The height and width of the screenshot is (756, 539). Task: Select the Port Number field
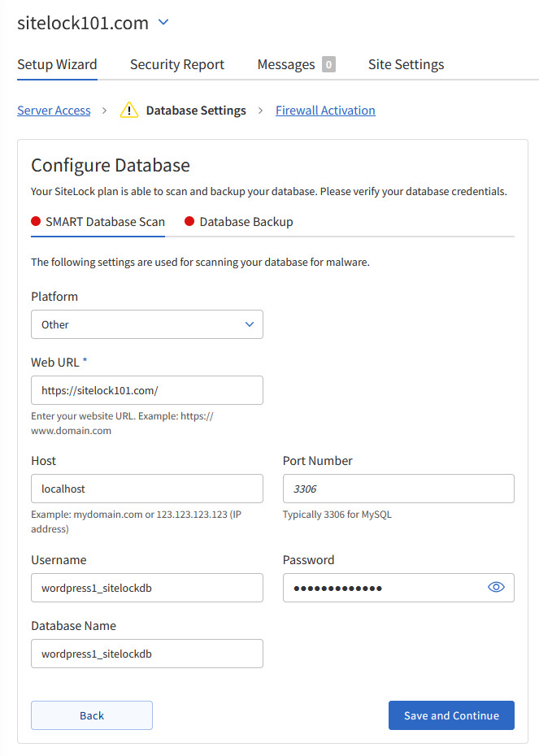tap(398, 489)
